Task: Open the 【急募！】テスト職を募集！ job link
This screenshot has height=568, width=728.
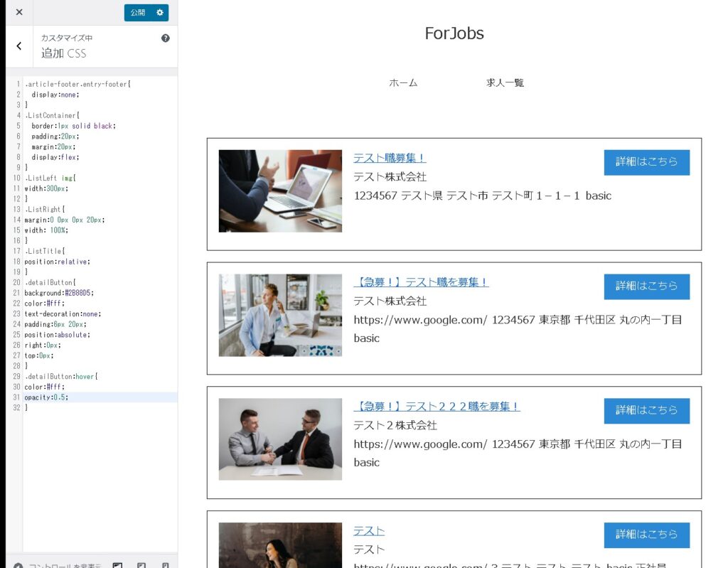Action: click(x=421, y=282)
